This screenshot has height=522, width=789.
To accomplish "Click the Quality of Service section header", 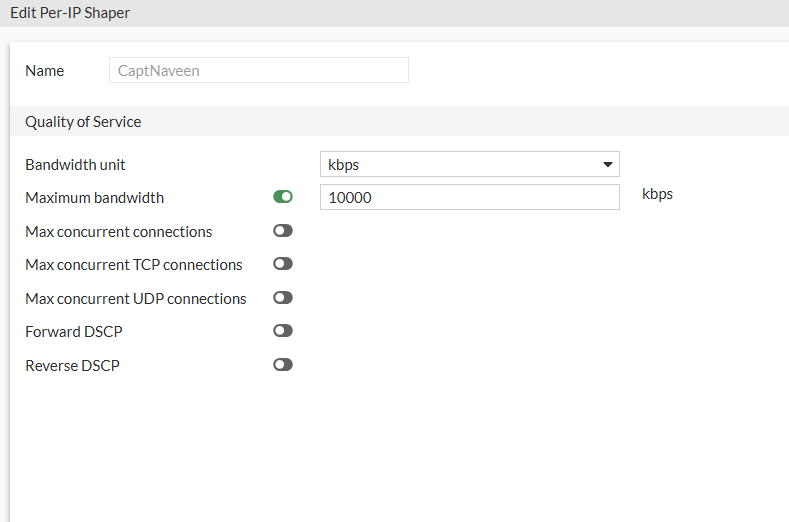I will pyautogui.click(x=83, y=122).
